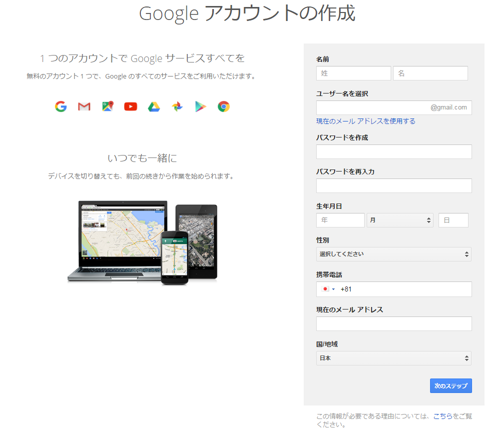
Task: Click the Google Photos pinwheel icon
Action: tap(177, 106)
